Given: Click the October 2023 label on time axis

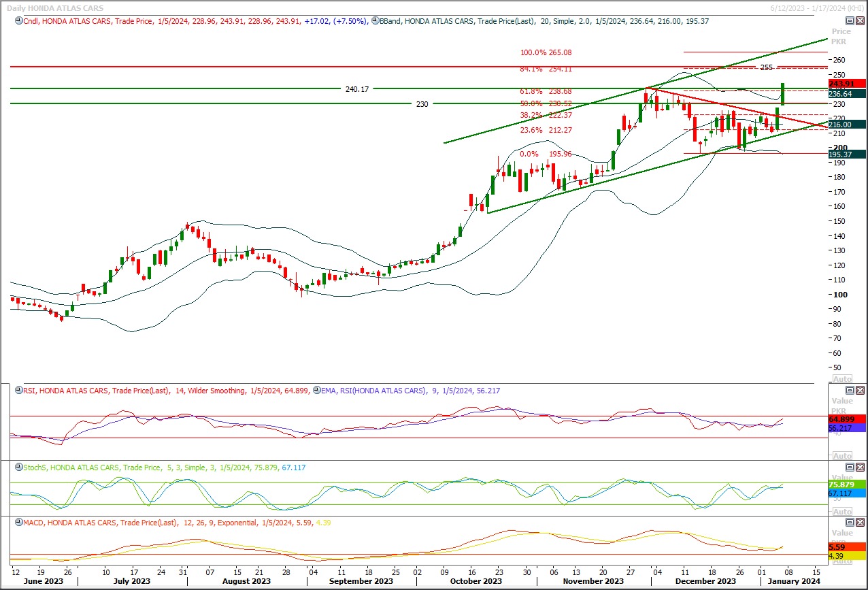Looking at the screenshot, I should (475, 581).
